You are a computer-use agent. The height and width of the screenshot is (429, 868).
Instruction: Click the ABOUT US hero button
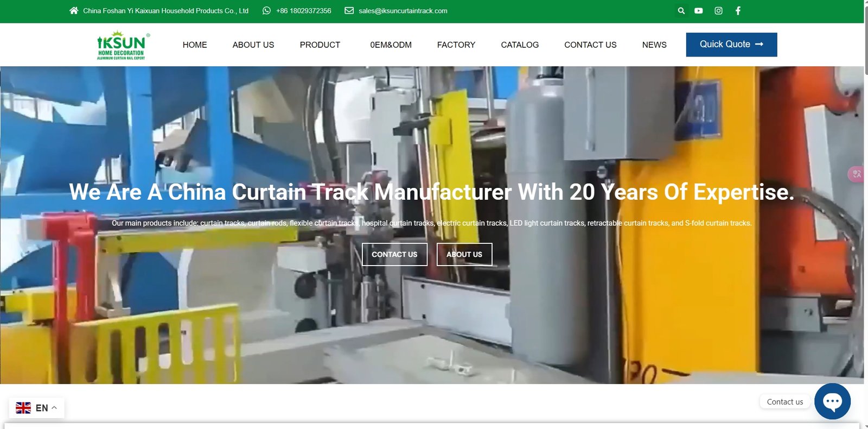click(x=464, y=254)
